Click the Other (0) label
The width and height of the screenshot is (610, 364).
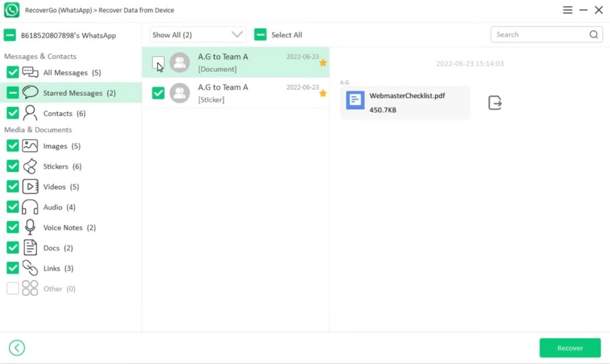[x=59, y=289]
